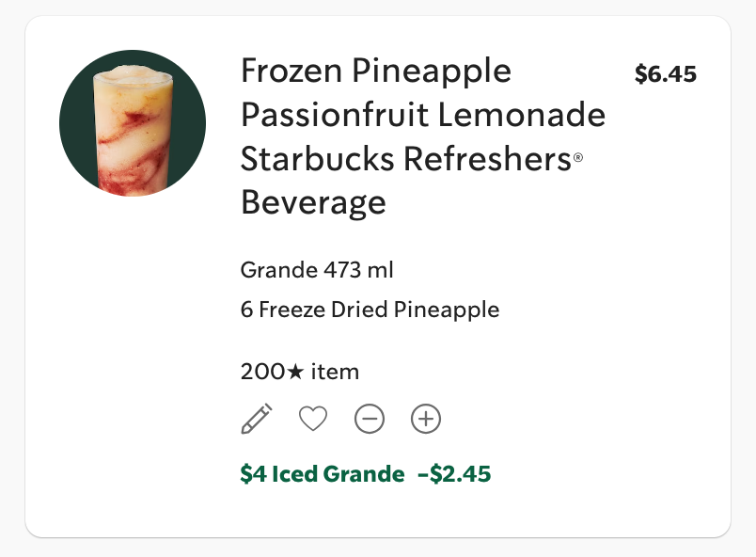756x557 pixels.
Task: Click the plus icon to increase quantity
Action: pyautogui.click(x=425, y=418)
